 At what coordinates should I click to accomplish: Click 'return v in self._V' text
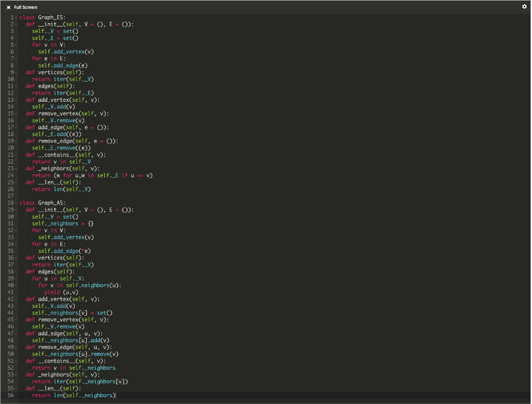click(x=61, y=162)
